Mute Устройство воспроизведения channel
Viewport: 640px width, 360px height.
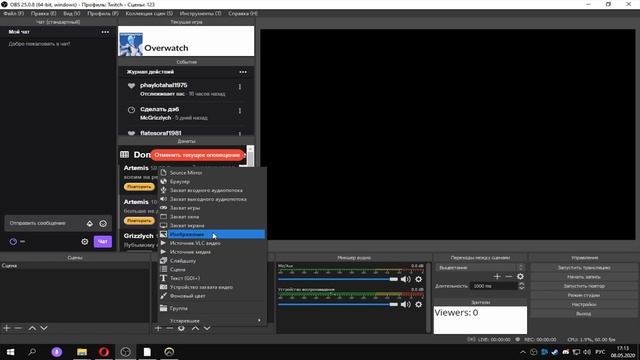(x=406, y=304)
